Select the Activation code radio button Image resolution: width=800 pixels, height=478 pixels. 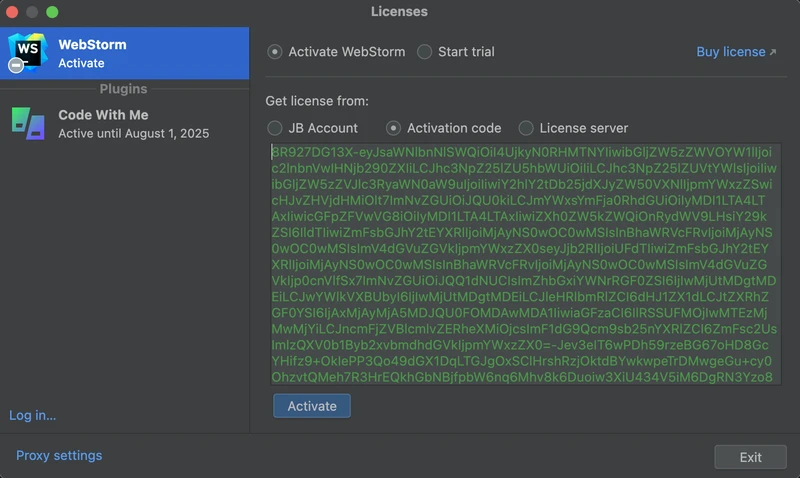click(x=394, y=128)
